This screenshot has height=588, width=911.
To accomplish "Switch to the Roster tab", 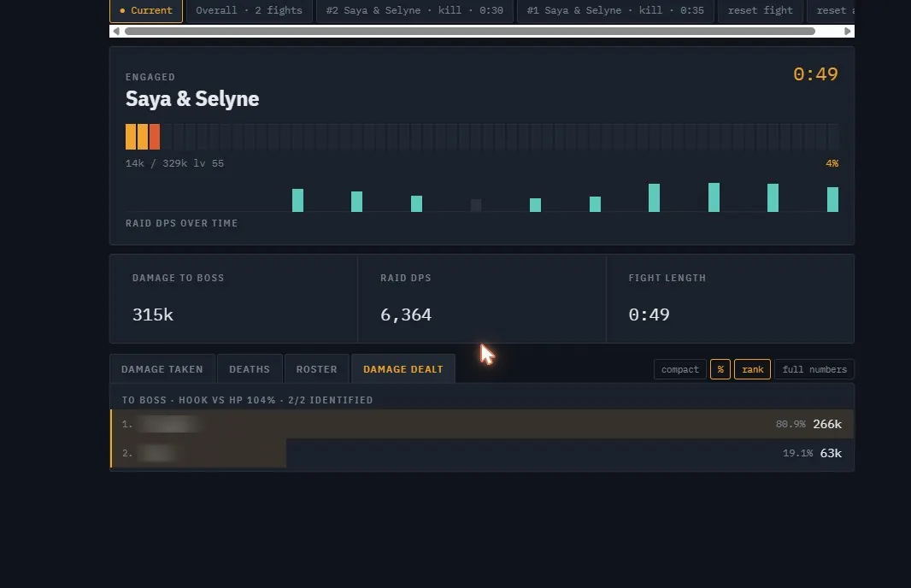I will tap(317, 369).
